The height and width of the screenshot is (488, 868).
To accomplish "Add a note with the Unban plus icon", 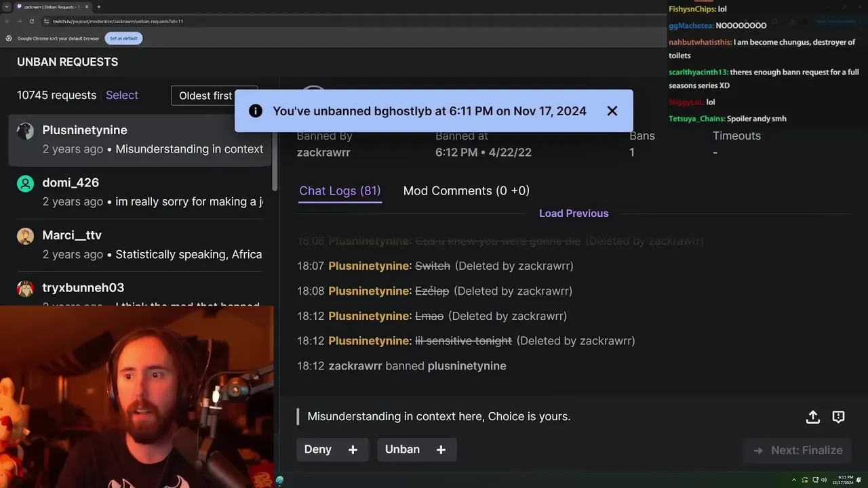I will click(x=441, y=450).
